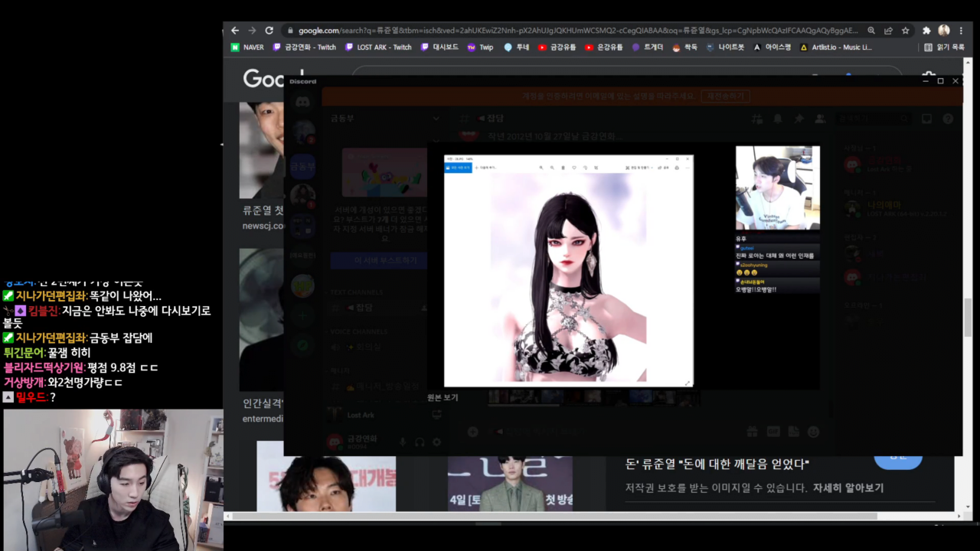Click the google.com address bar
This screenshot has width=980, height=551.
pyautogui.click(x=578, y=31)
